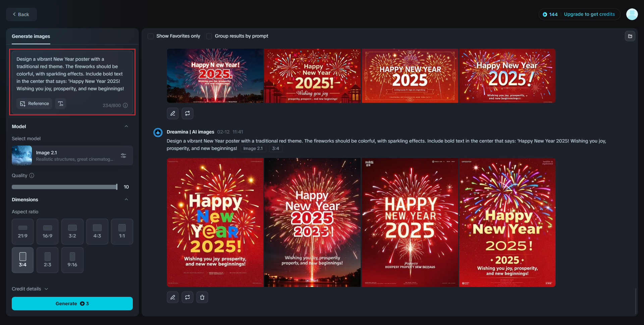Select the Image 2.1 model entry

[x=72, y=156]
